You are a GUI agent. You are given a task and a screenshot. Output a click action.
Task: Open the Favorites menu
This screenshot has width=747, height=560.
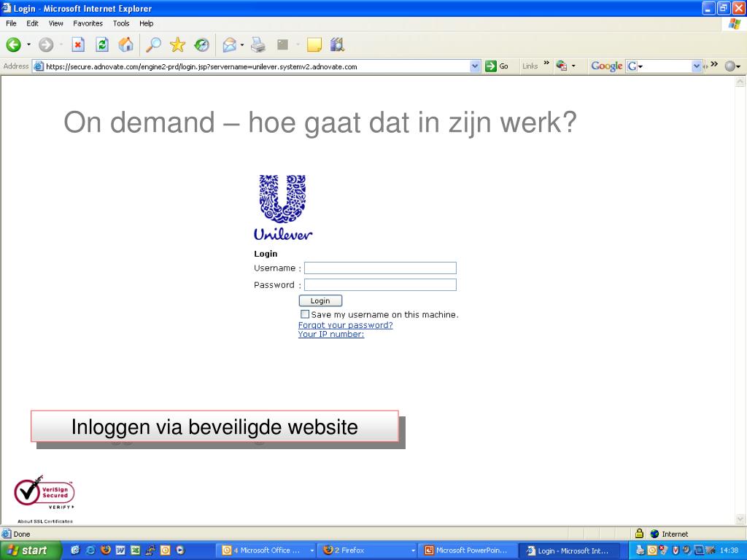[x=88, y=23]
